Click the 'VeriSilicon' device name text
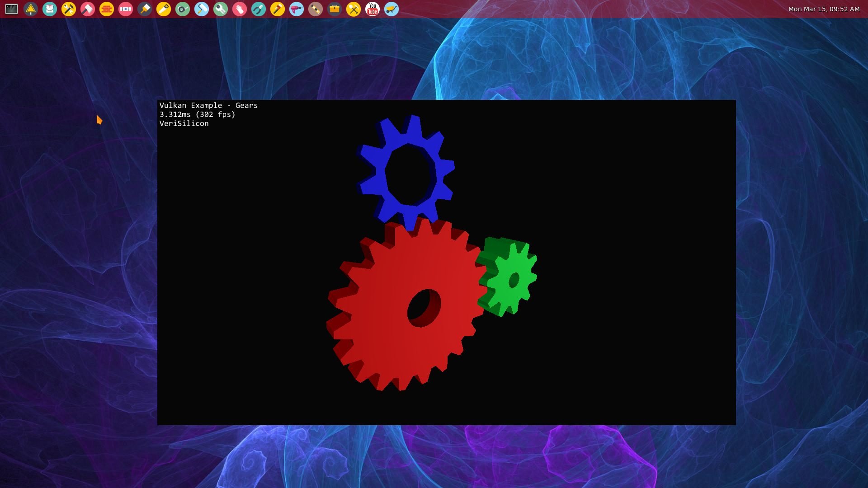 184,123
